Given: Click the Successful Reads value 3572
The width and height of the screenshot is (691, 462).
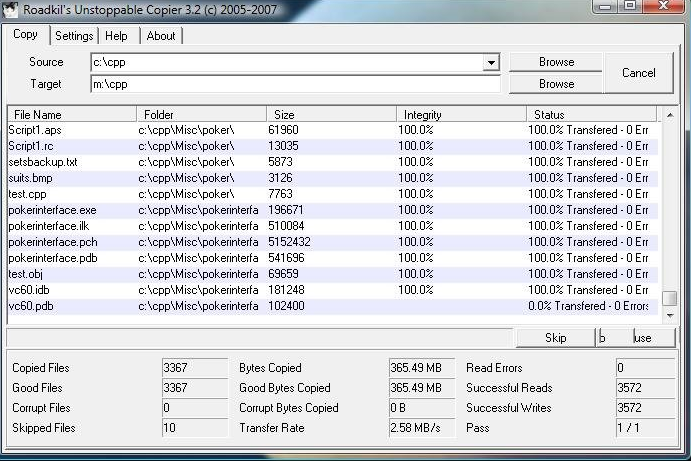Looking at the screenshot, I should coord(645,388).
